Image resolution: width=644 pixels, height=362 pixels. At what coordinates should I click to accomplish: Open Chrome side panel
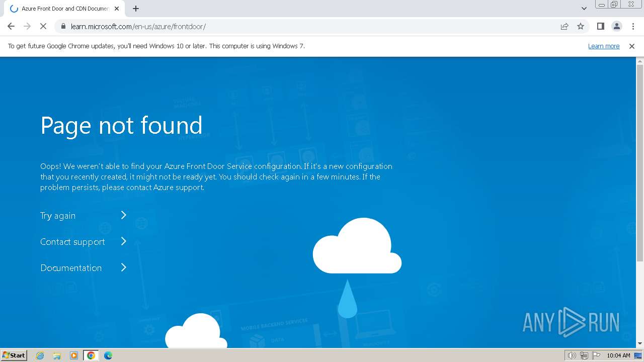coord(600,26)
